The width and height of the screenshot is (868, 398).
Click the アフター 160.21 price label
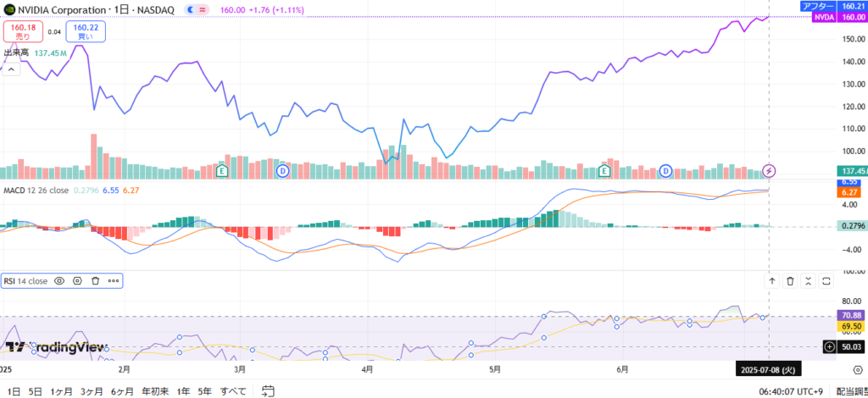[834, 6]
